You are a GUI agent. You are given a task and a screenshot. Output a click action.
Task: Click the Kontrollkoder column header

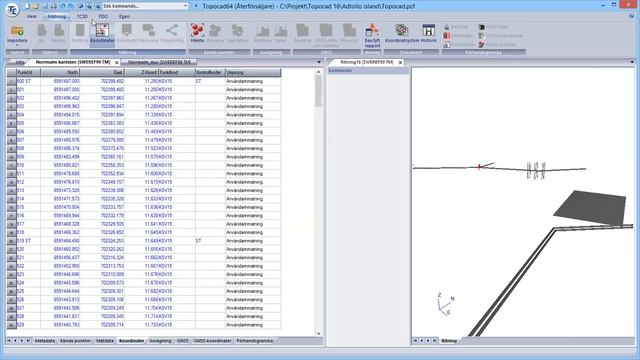tap(210, 72)
